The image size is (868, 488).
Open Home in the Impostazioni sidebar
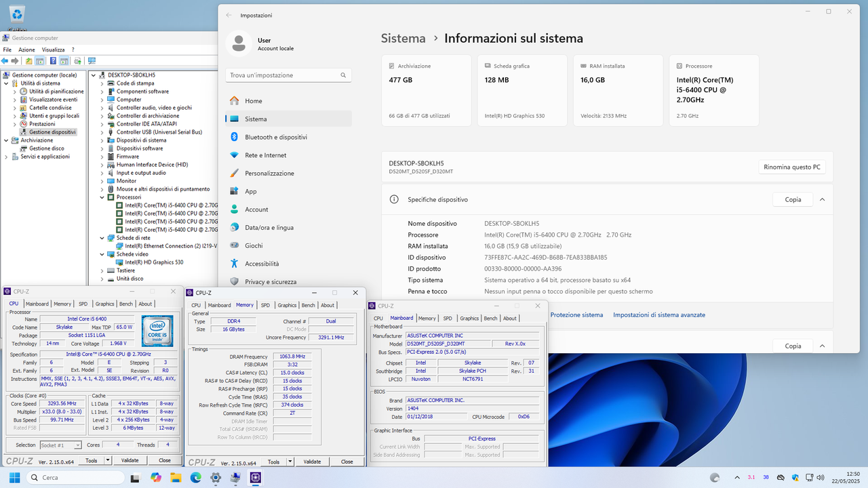click(x=288, y=101)
